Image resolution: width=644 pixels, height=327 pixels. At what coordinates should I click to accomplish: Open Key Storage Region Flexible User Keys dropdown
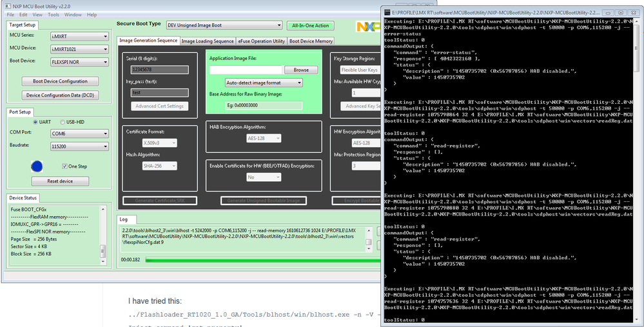point(360,70)
